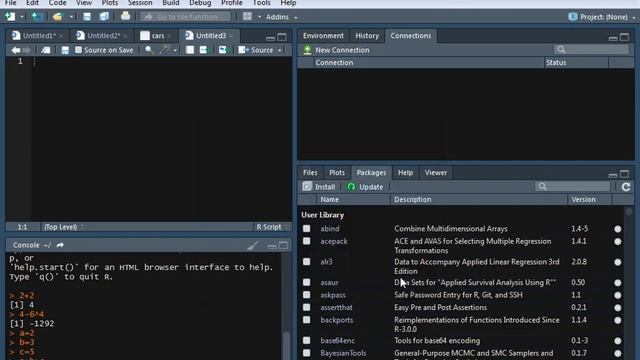Screen dimensions: 640x360
Task: Check the askpass package checkbox
Action: click(x=307, y=295)
